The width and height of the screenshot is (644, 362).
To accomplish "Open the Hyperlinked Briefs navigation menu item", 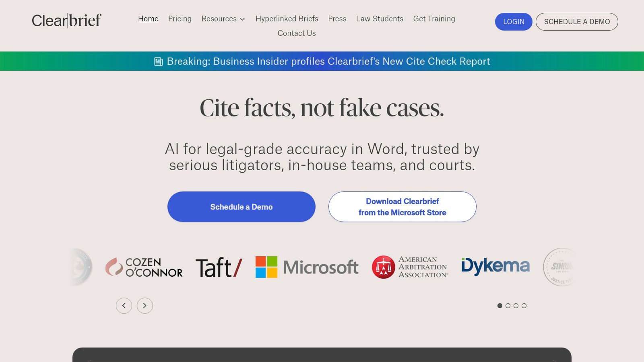I will 287,19.
